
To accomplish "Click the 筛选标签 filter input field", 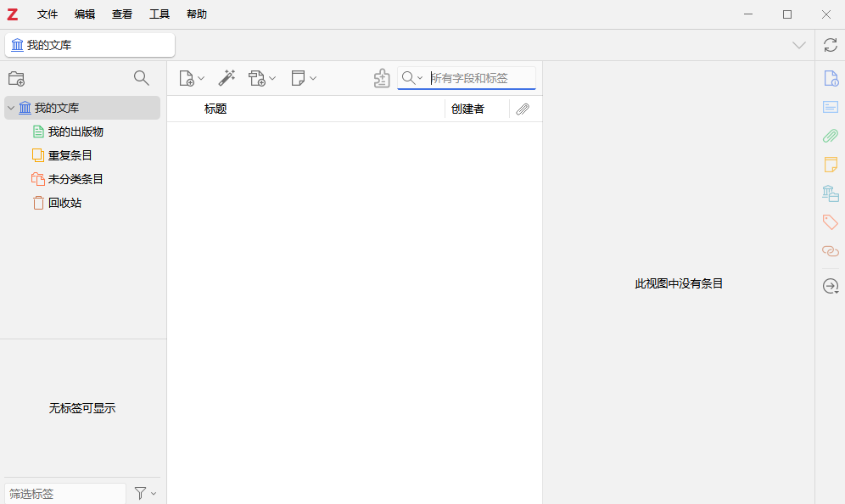I will click(65, 494).
